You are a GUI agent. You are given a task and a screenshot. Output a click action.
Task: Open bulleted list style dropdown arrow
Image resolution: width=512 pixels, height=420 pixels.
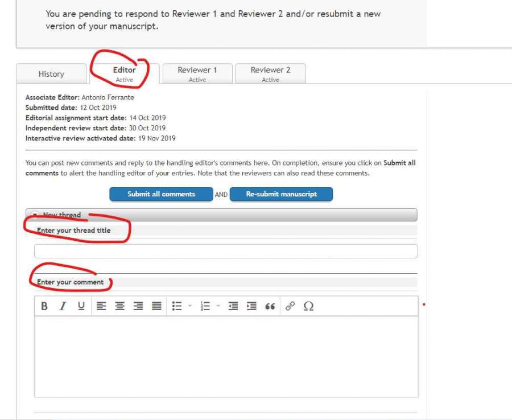point(190,306)
